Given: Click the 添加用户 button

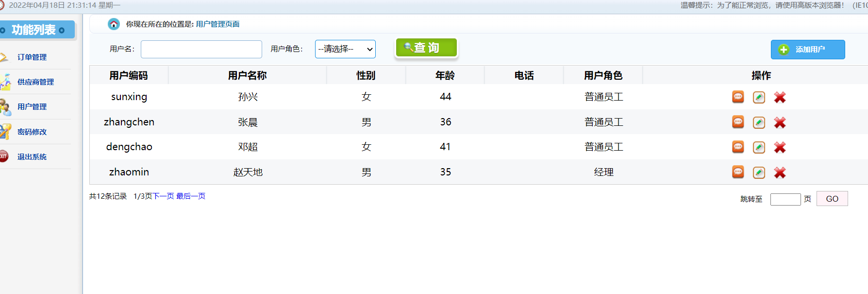Looking at the screenshot, I should [x=808, y=50].
